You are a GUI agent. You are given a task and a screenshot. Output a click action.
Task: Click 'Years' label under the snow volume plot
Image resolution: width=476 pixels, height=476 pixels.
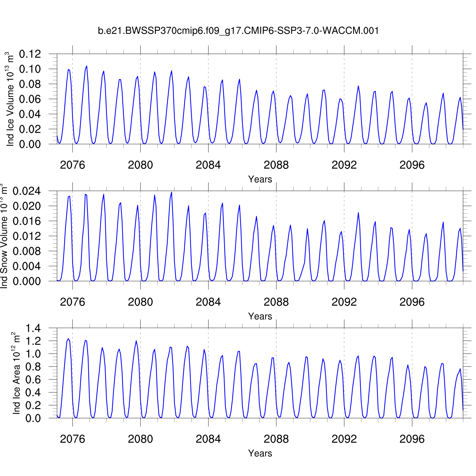(260, 316)
